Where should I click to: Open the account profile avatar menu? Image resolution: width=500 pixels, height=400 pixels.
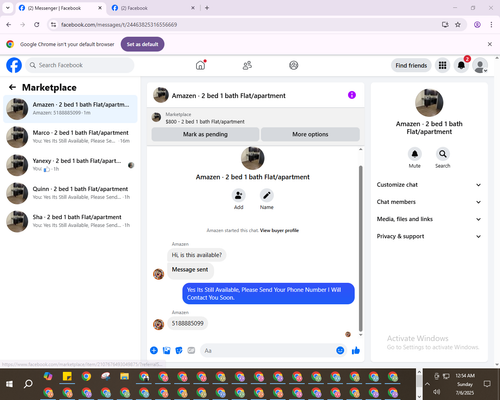[480, 65]
